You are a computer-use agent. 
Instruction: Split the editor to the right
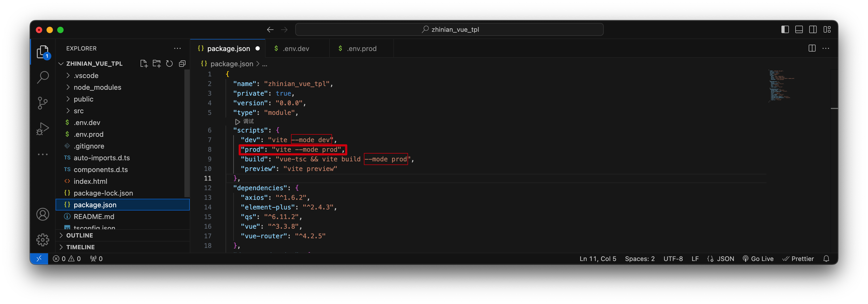pyautogui.click(x=812, y=48)
